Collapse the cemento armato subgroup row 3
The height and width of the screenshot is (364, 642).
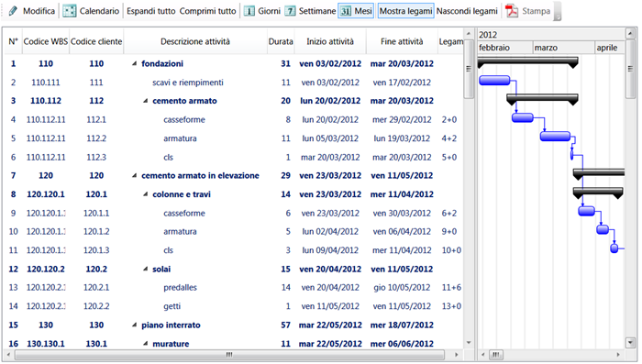click(145, 101)
